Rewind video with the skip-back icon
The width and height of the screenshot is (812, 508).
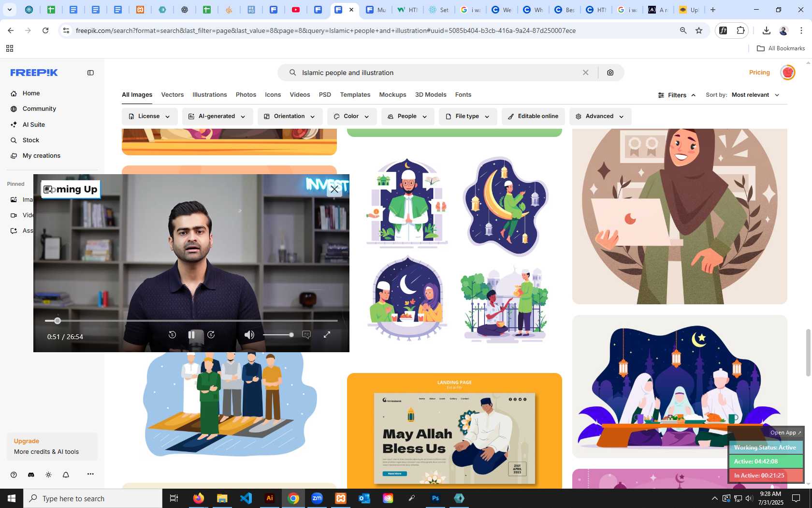pos(172,335)
